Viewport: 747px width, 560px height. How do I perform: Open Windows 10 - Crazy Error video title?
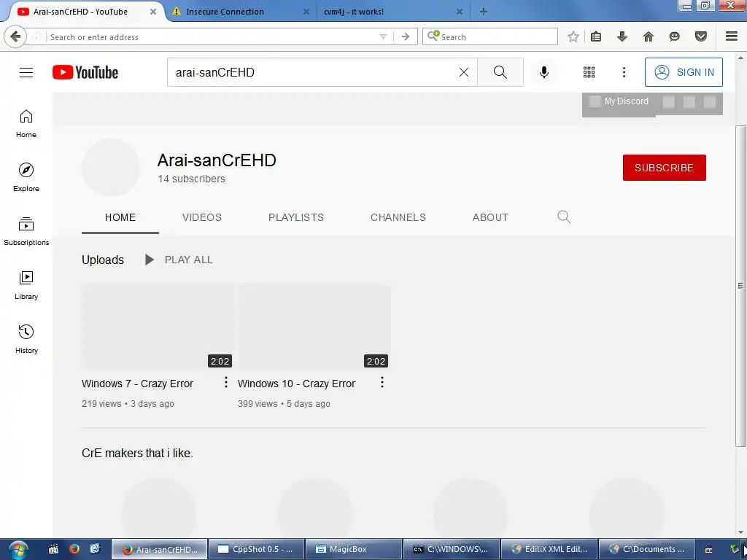click(x=296, y=384)
